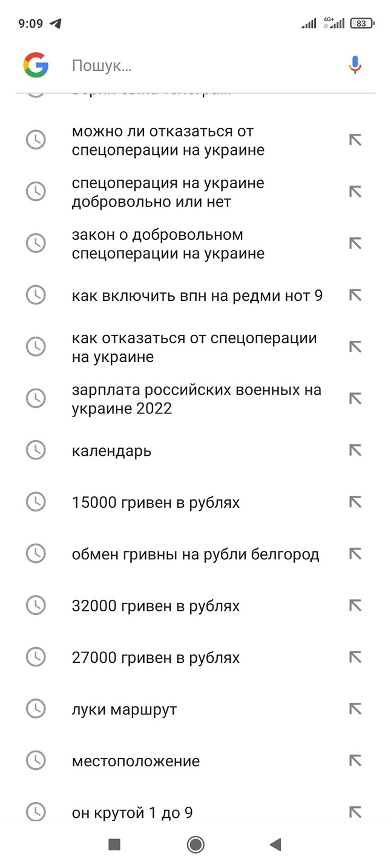The image size is (391, 868).
Task: Tap arrow beside 'местоположение' suggestion
Action: [355, 760]
